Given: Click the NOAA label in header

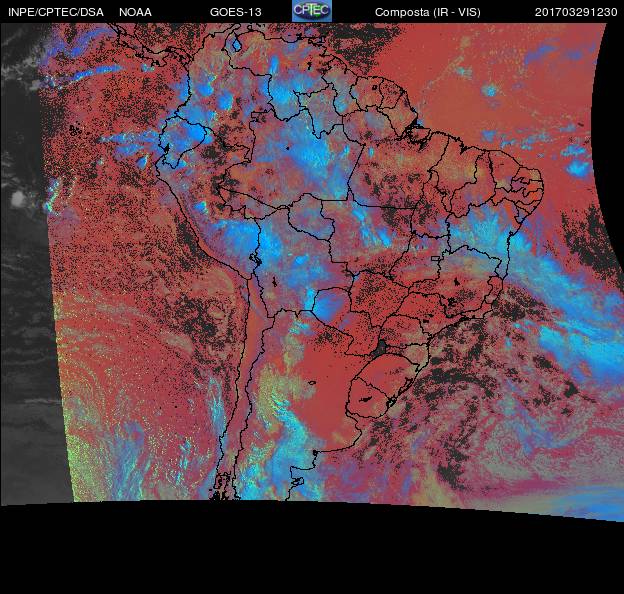Looking at the screenshot, I should (x=135, y=12).
